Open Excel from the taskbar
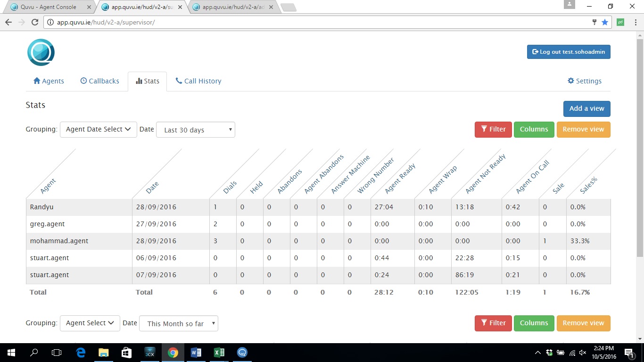The height and width of the screenshot is (362, 644). click(x=219, y=353)
